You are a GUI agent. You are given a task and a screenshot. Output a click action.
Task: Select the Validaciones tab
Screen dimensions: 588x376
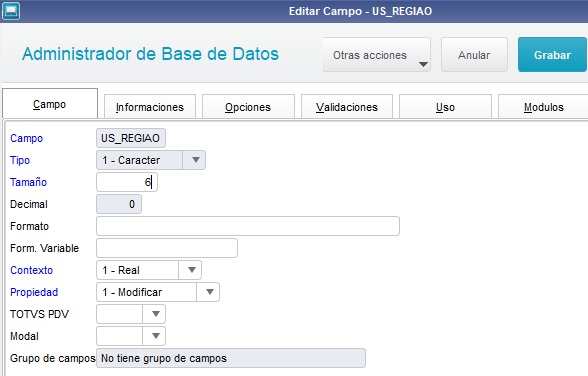(346, 107)
